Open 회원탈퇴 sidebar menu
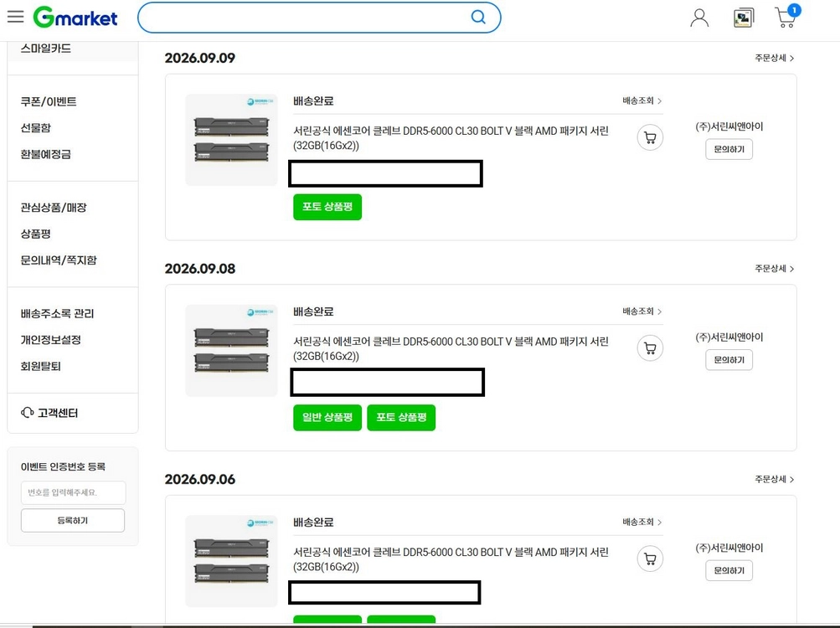 click(x=40, y=367)
